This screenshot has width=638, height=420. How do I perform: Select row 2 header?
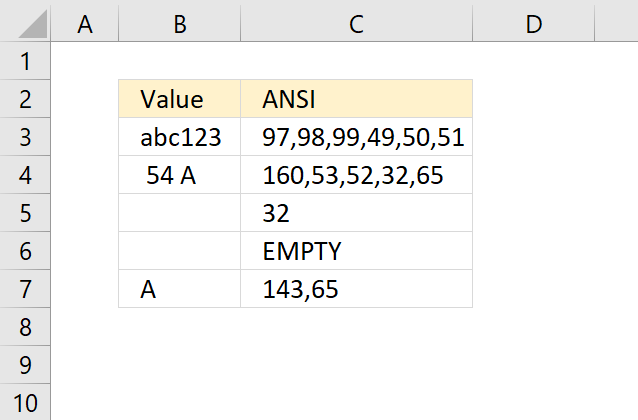click(x=25, y=99)
